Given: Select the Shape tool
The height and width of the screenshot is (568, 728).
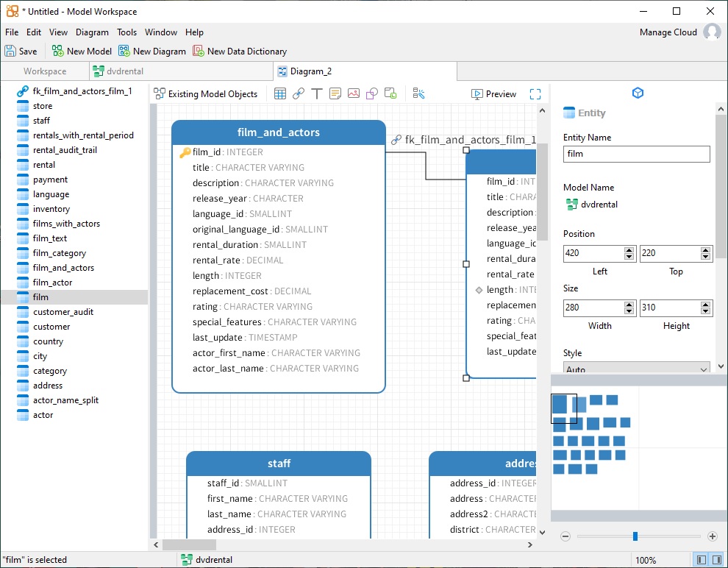Looking at the screenshot, I should 372,94.
